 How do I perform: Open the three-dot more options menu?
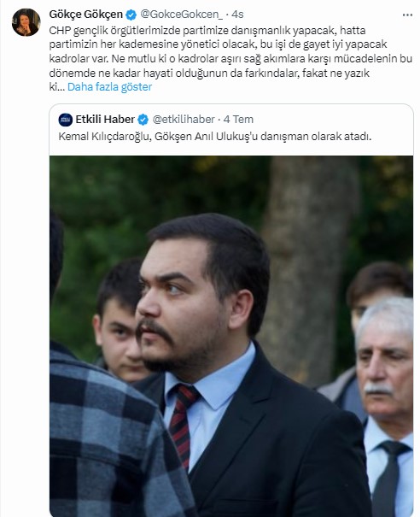click(407, 15)
